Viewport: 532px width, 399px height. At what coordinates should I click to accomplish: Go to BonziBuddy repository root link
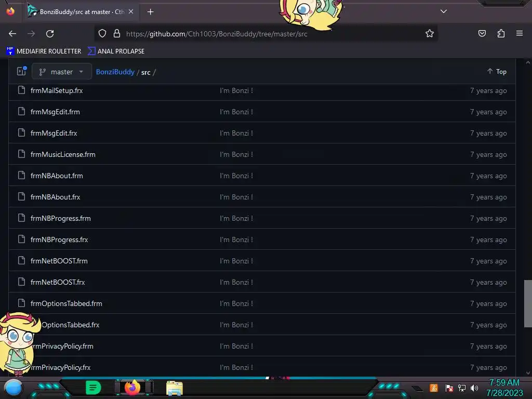click(115, 72)
